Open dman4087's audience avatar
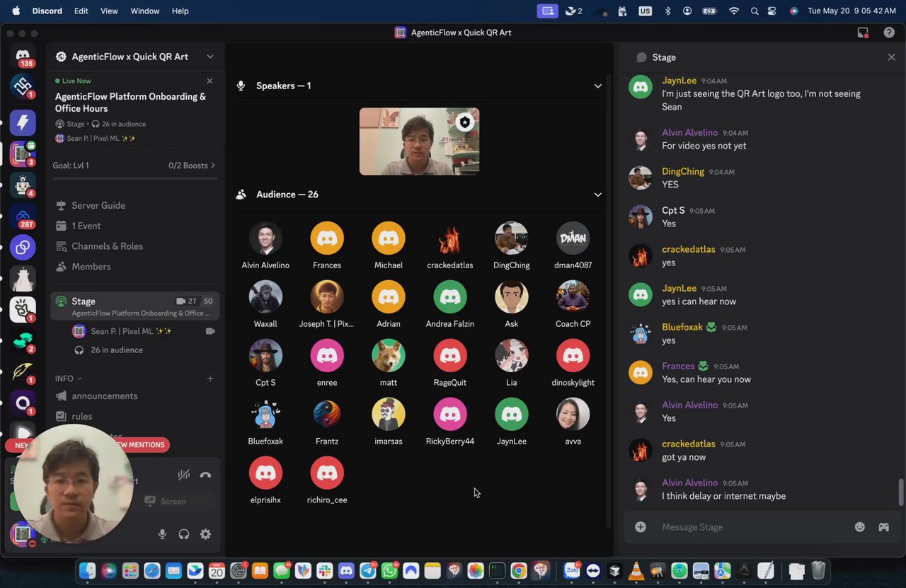The height and width of the screenshot is (588, 906). coord(573,238)
